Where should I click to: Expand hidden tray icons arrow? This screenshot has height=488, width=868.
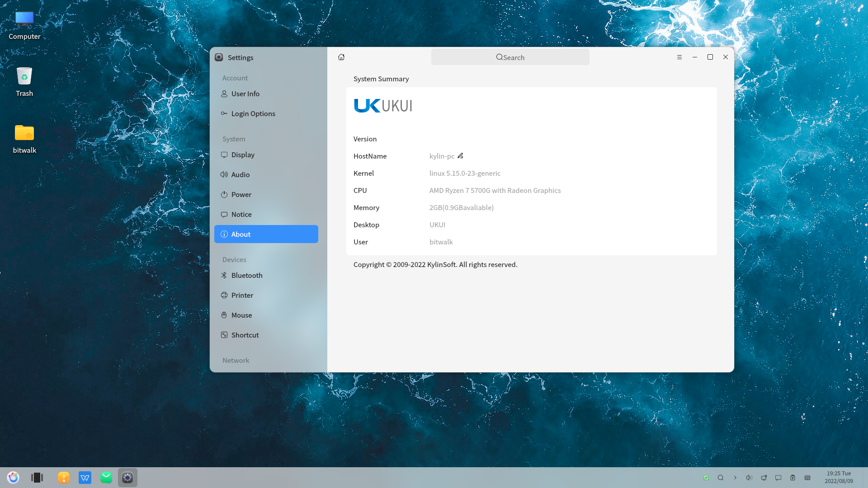pos(735,478)
